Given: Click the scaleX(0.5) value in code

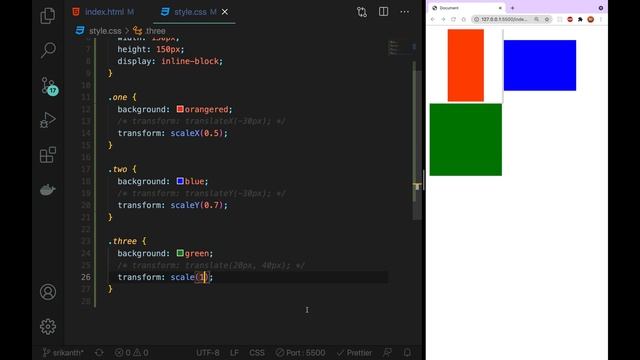Looking at the screenshot, I should (198, 133).
